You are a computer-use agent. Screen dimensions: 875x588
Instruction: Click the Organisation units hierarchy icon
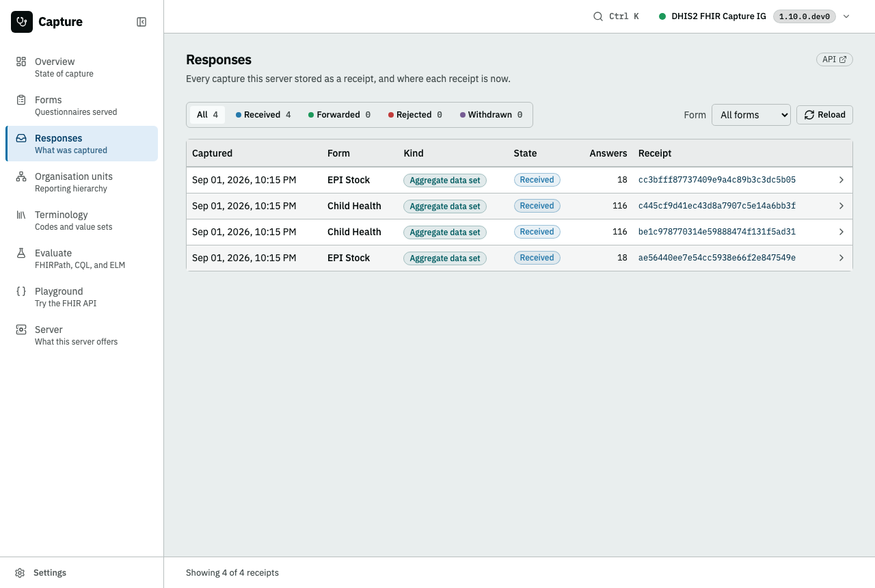tap(21, 176)
